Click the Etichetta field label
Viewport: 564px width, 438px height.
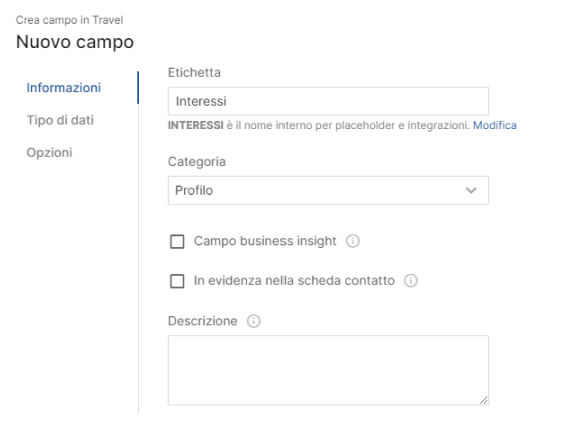[194, 72]
